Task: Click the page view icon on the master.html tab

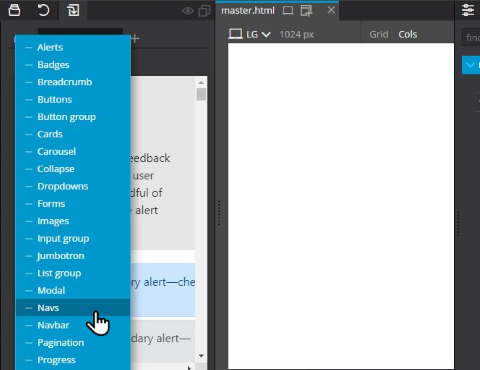Action: (x=288, y=11)
